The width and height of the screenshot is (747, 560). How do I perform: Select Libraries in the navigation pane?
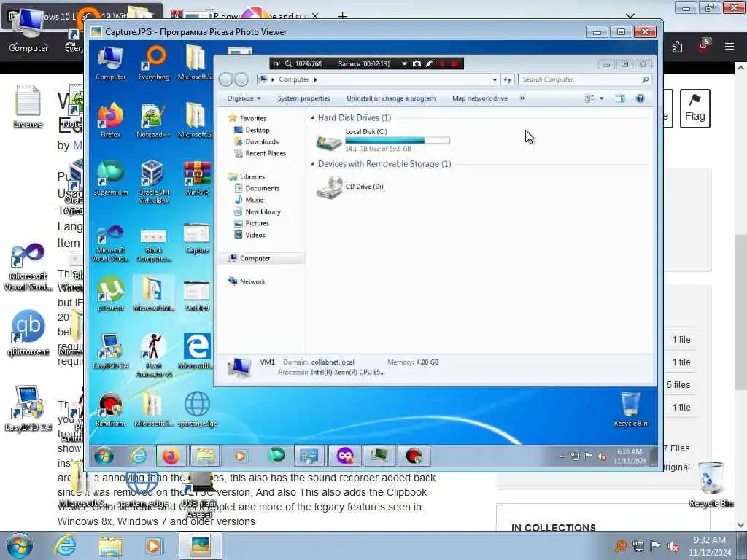pos(252,176)
